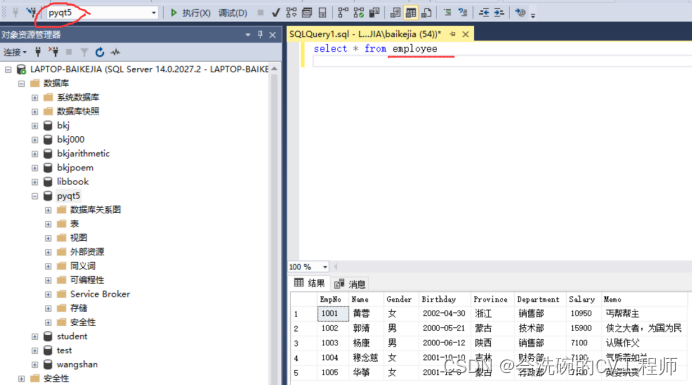This screenshot has width=693, height=385.
Task: Refresh the Object Explorer tree
Action: click(99, 52)
